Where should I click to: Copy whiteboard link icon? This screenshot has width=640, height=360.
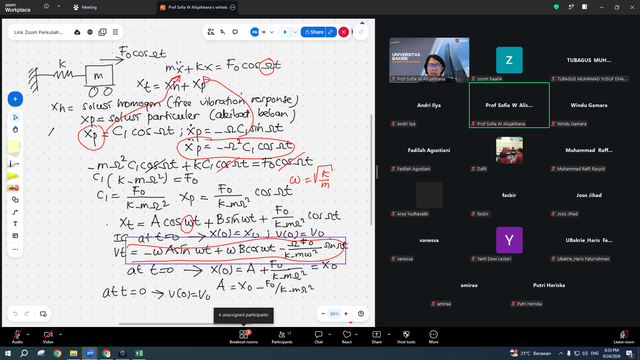point(331,32)
